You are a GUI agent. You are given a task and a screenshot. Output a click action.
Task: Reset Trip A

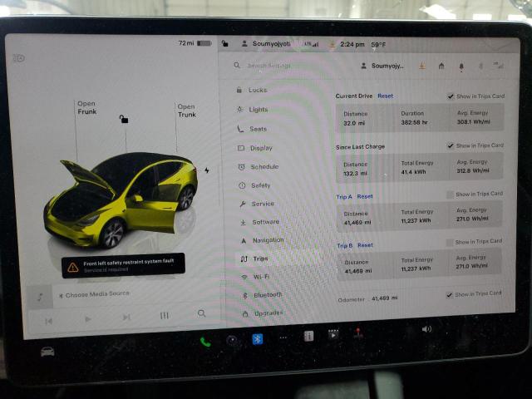[365, 196]
